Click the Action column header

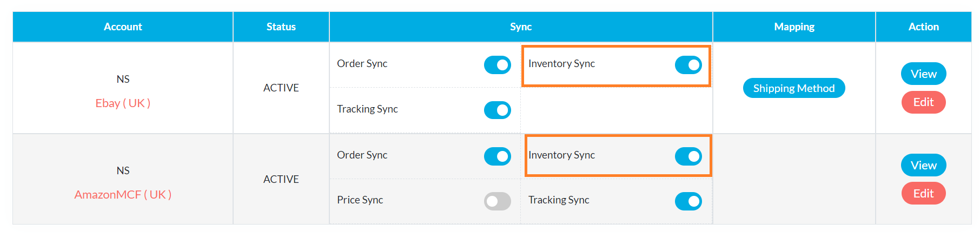click(923, 27)
